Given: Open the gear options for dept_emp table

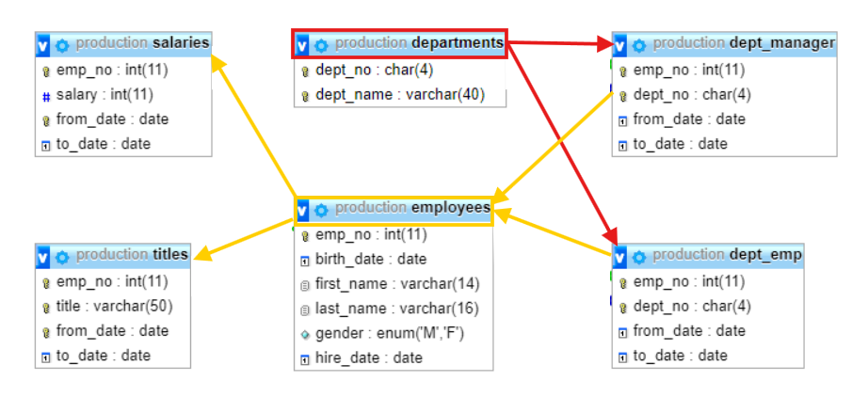Looking at the screenshot, I should 639,257.
